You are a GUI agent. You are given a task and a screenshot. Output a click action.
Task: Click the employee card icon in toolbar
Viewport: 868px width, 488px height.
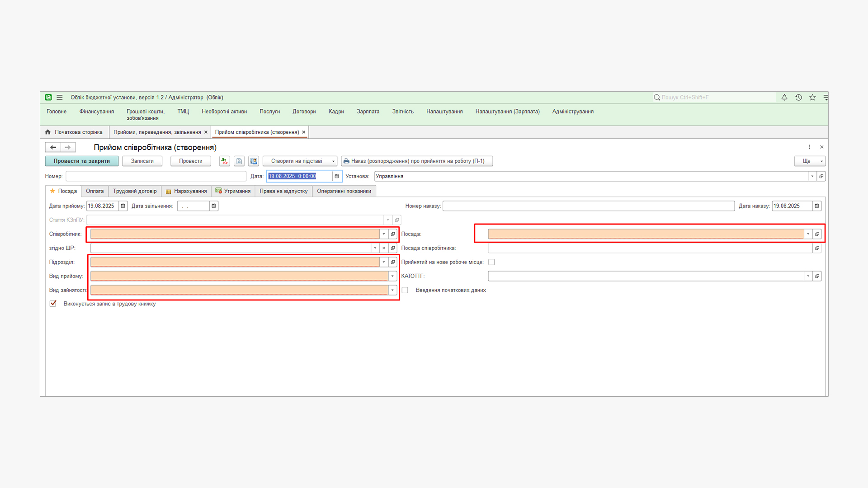[x=254, y=161]
